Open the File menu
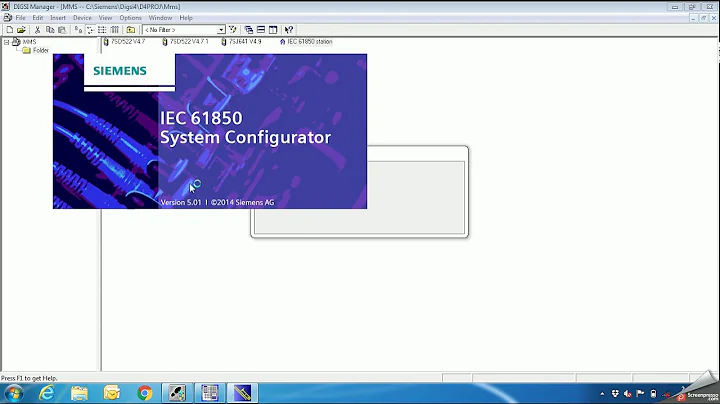This screenshot has height=404, width=720. pos(20,18)
